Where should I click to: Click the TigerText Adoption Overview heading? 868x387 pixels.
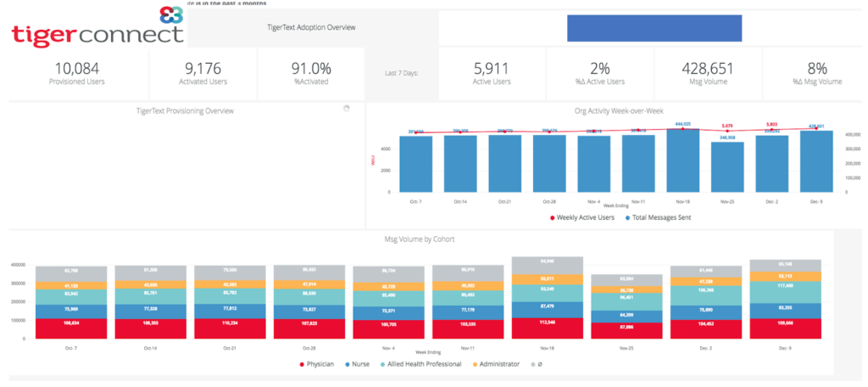point(311,27)
